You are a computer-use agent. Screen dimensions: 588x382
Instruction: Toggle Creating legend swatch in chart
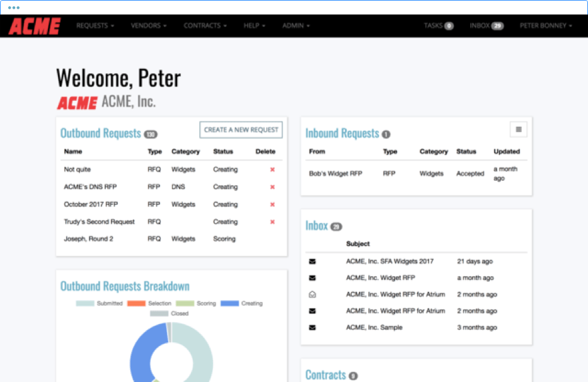click(x=229, y=303)
